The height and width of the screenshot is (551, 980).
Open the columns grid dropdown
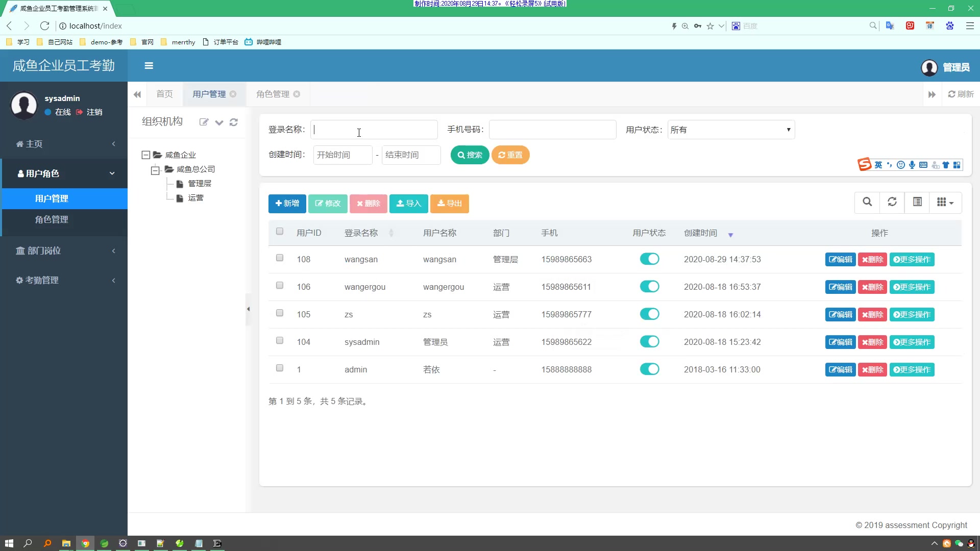click(x=945, y=202)
